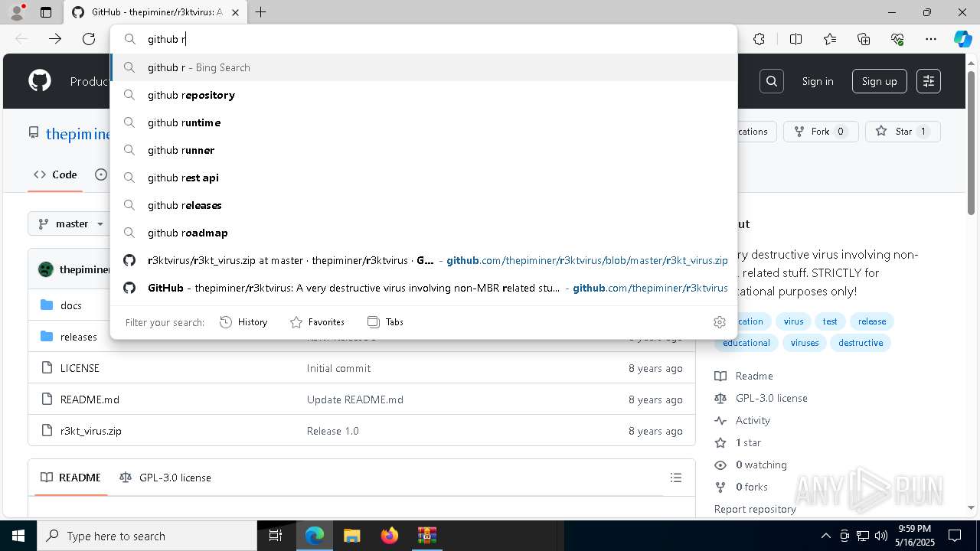Viewport: 980px width, 551px height.
Task: Close the GitHub r3ktvirus tab
Action: coord(235,12)
